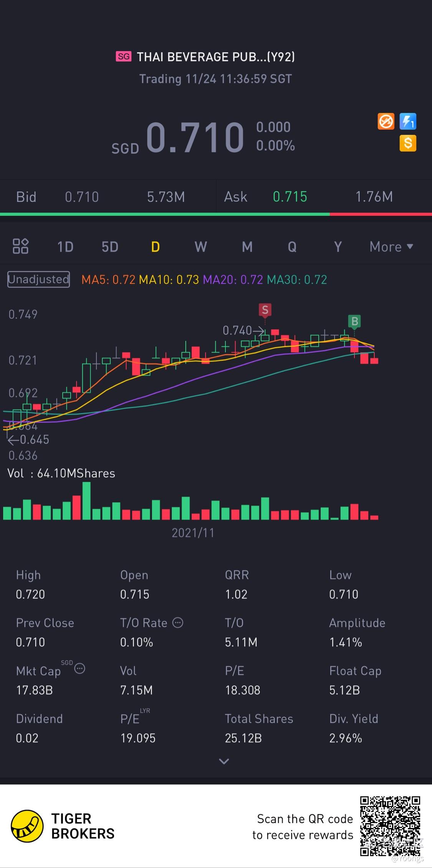Tap the THAI BEVERAGE stock title
Image resolution: width=432 pixels, height=868 pixels.
pyautogui.click(x=216, y=57)
